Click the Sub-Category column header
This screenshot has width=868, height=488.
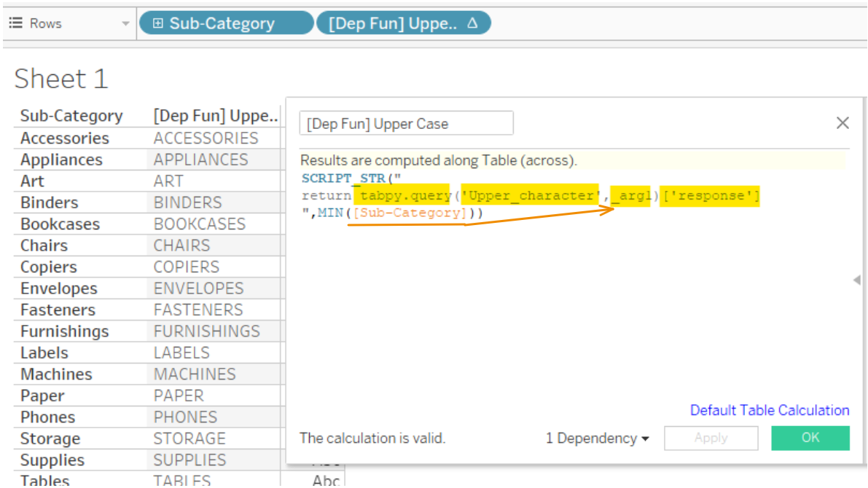pos(71,116)
